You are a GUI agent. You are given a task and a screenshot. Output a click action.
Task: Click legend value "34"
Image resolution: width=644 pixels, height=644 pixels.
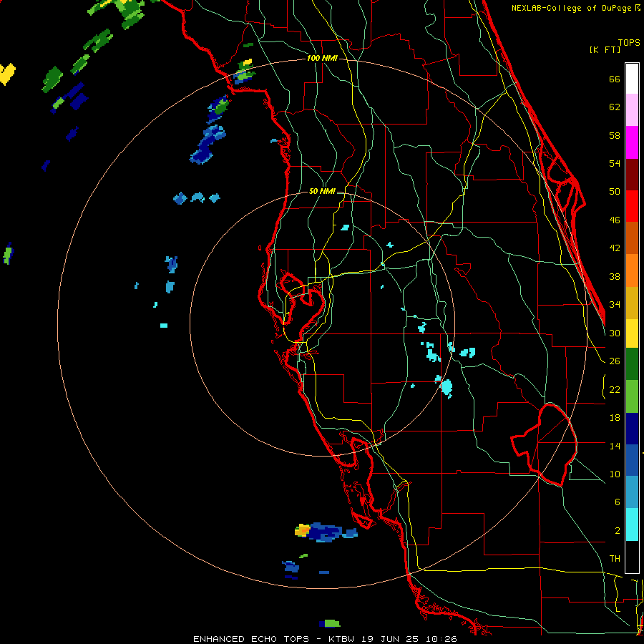(615, 305)
